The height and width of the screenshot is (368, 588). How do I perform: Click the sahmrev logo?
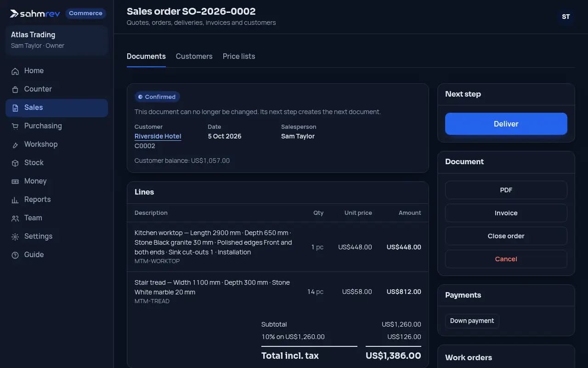point(35,13)
